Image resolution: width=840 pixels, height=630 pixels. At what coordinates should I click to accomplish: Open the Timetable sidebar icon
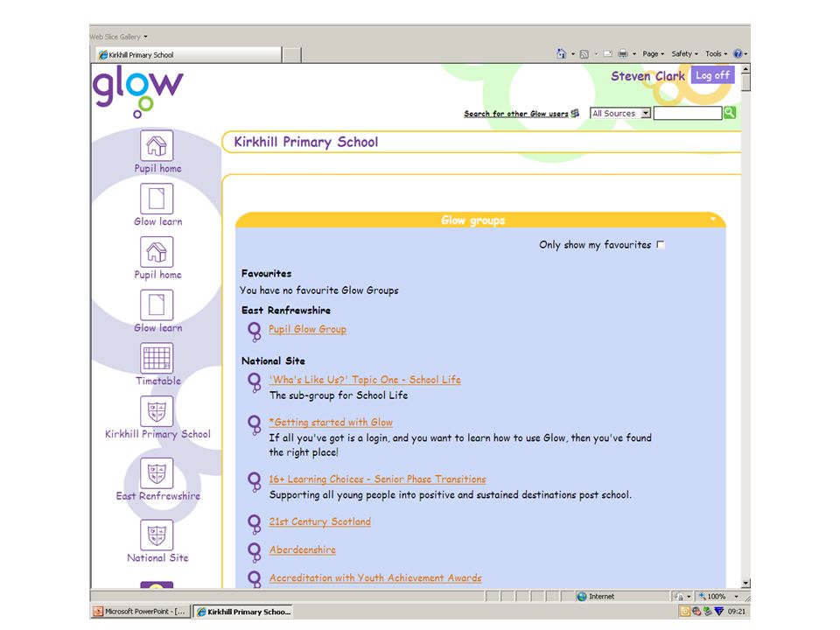(157, 358)
